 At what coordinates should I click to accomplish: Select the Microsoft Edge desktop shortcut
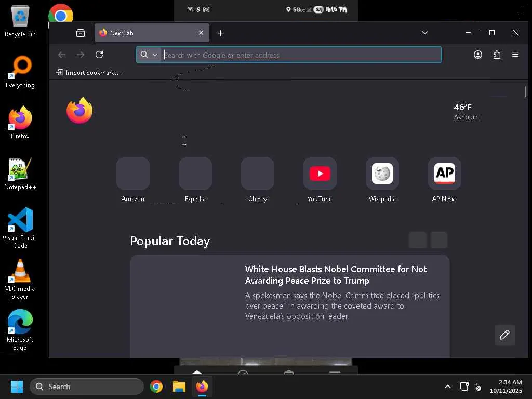pos(20,330)
